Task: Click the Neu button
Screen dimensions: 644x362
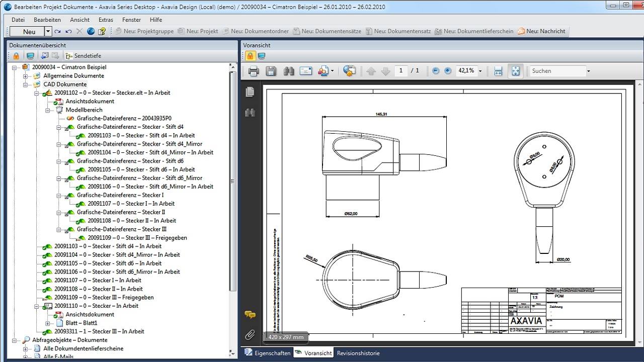Action: 27,31
